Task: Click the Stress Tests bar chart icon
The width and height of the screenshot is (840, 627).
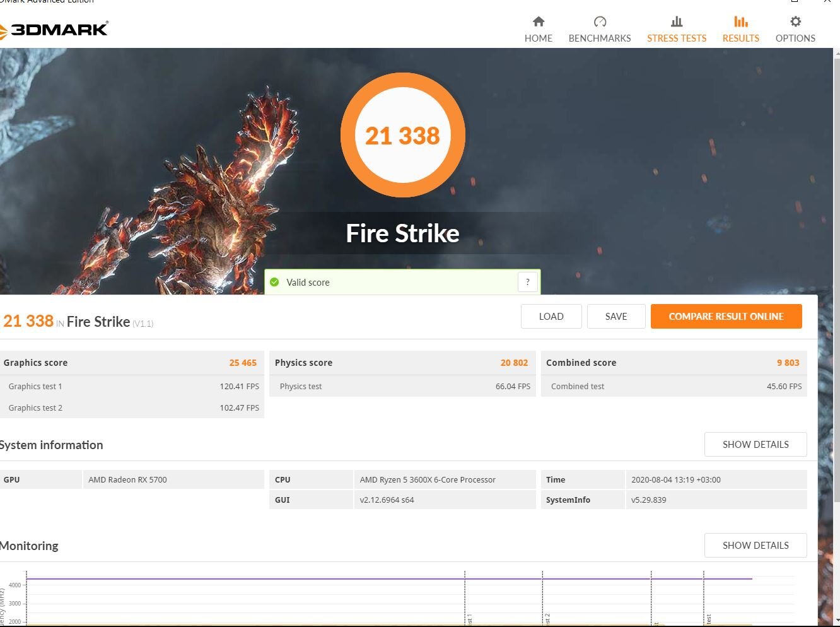Action: (x=677, y=22)
